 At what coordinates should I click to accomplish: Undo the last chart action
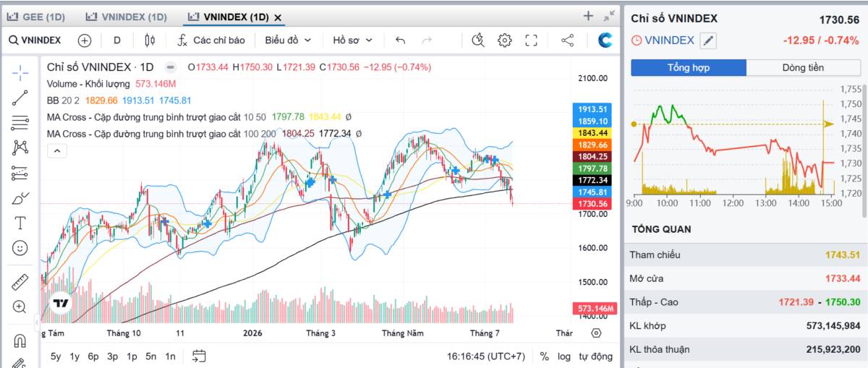pos(401,40)
